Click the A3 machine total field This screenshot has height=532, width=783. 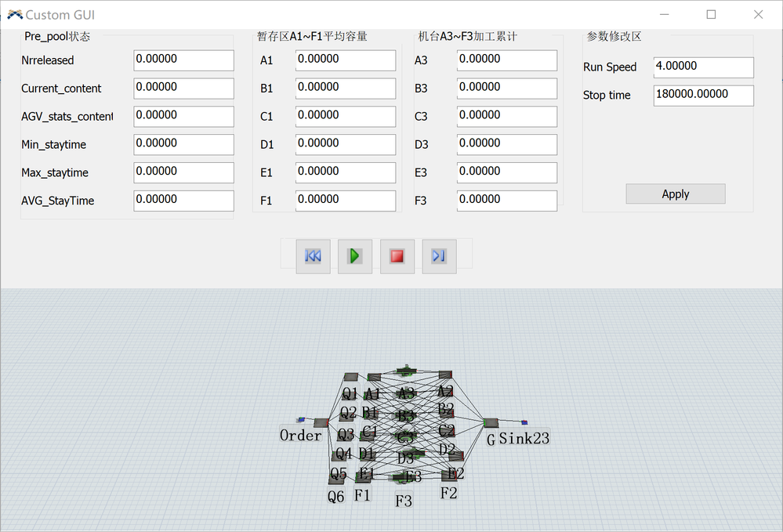507,60
